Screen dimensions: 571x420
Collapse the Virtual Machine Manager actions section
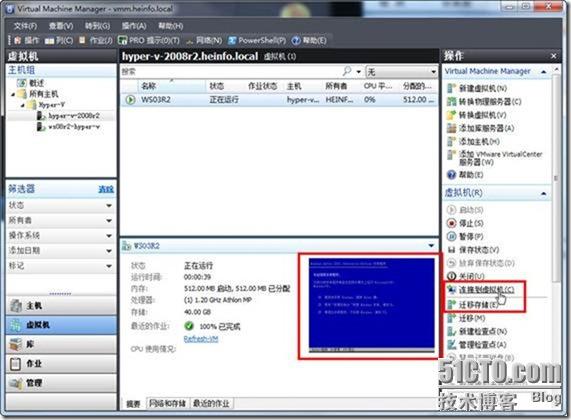pyautogui.click(x=544, y=72)
